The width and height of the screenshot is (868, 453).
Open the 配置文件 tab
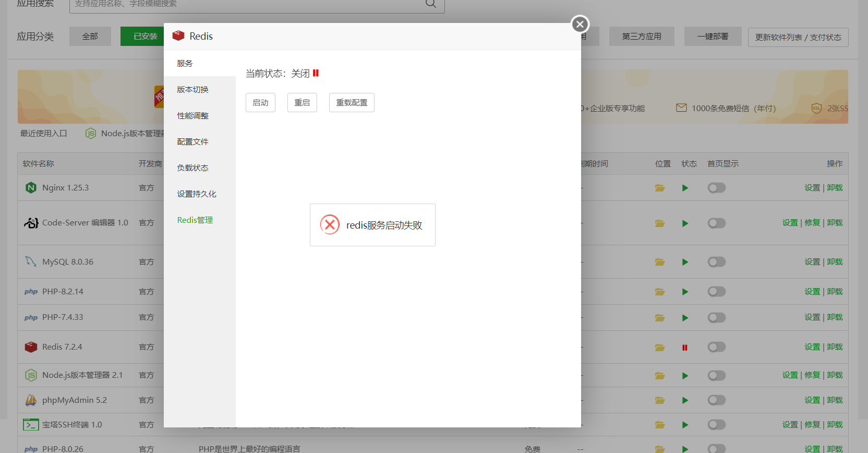click(200, 141)
